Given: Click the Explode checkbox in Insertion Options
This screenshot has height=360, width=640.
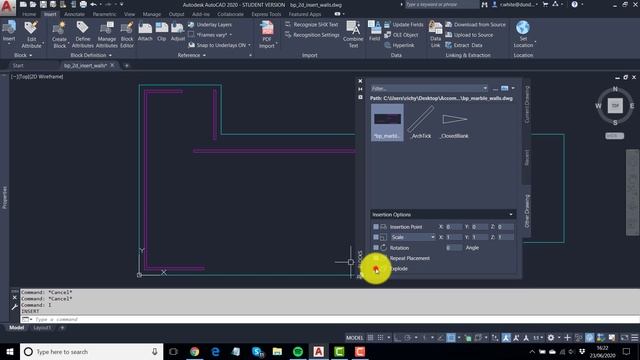Looking at the screenshot, I should pyautogui.click(x=376, y=269).
